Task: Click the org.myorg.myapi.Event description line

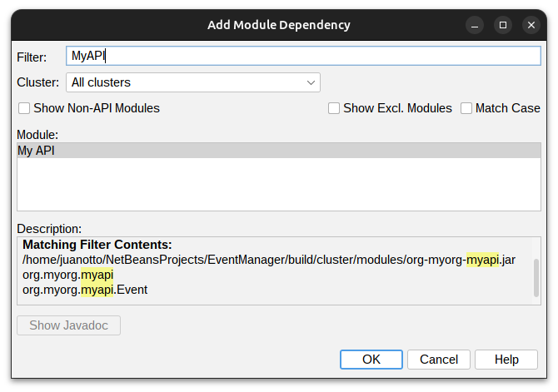Action: (85, 290)
